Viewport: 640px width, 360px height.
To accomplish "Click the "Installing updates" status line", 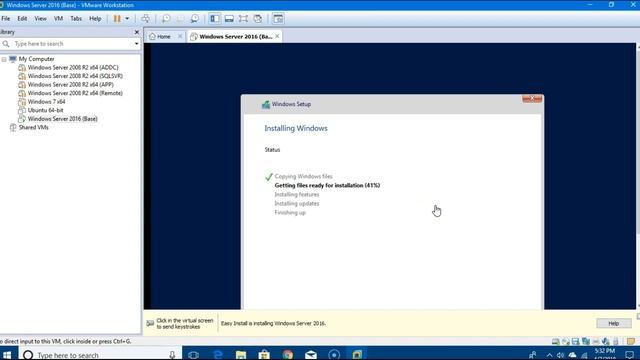I will 297,203.
